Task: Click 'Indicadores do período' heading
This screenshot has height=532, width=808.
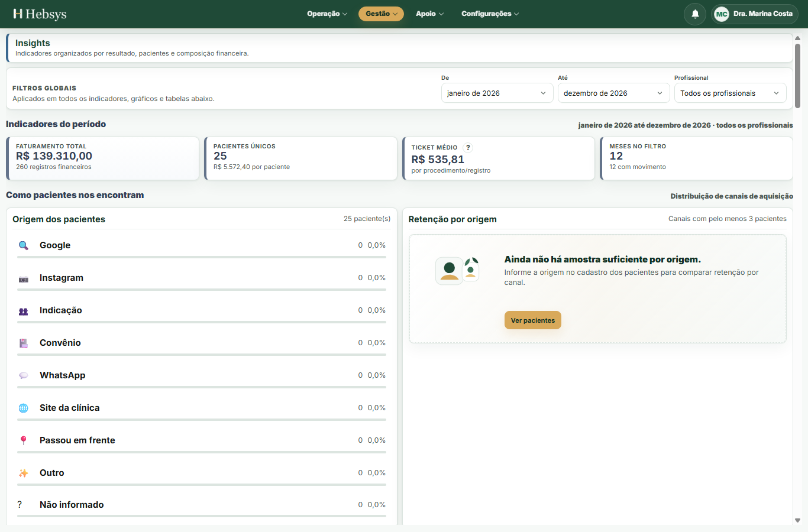Action: coord(56,124)
